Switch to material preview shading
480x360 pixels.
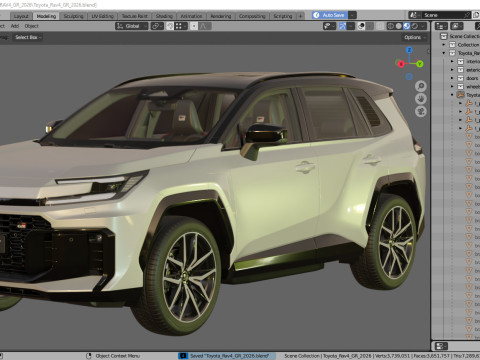coord(407,26)
